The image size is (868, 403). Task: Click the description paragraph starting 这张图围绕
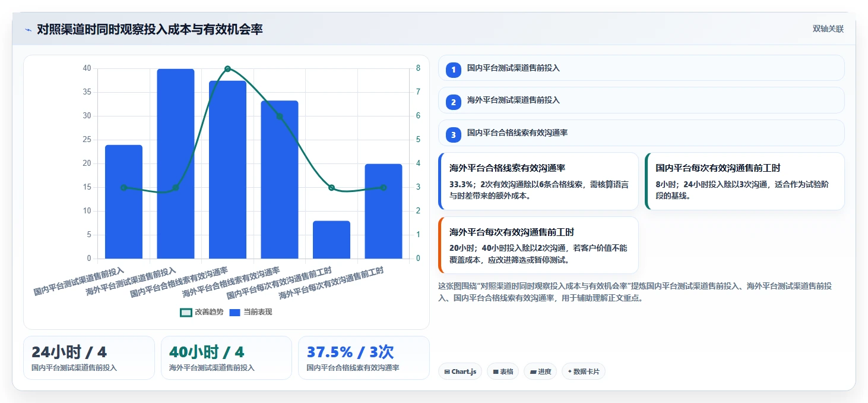coord(635,292)
